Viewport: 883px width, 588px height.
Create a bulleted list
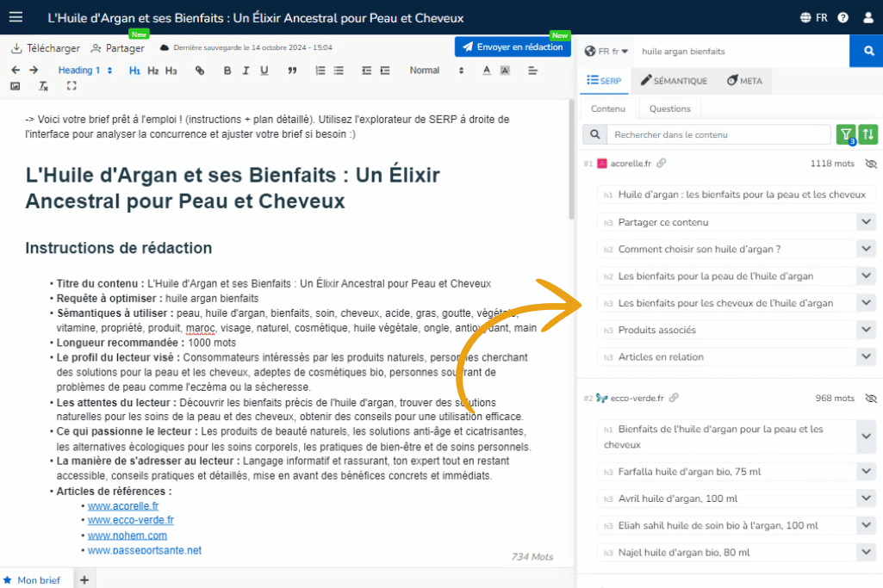pos(339,71)
